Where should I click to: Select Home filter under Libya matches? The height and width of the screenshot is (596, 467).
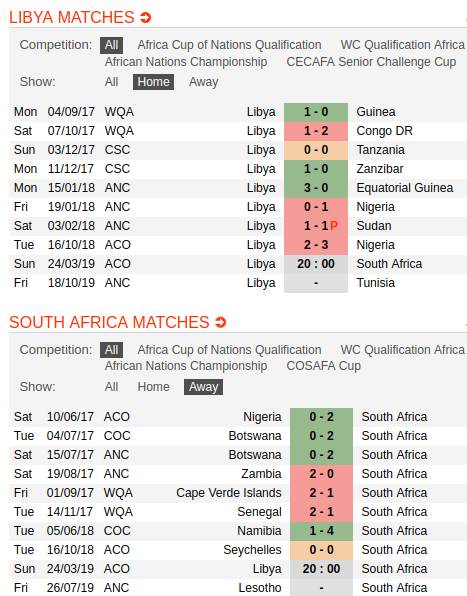click(x=154, y=82)
